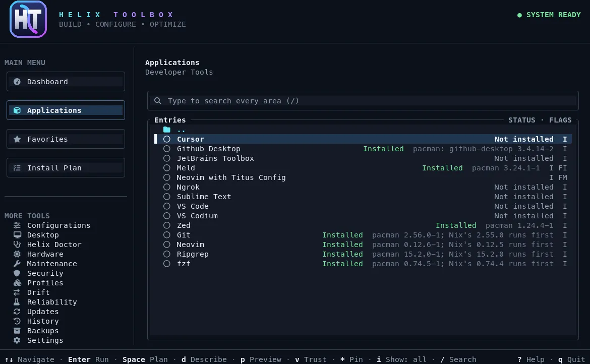Viewport: 590px width, 364px height.
Task: Click the Helix Toolbox HT logo
Action: point(28,19)
